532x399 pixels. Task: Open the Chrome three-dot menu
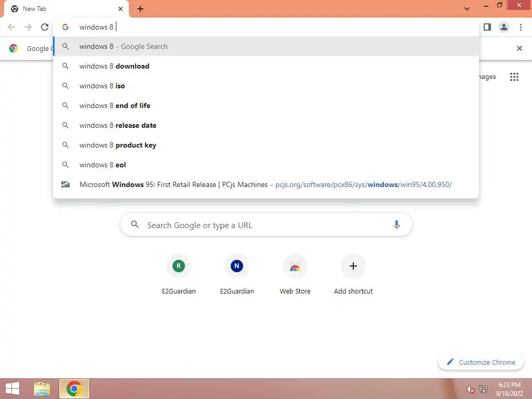click(x=521, y=27)
